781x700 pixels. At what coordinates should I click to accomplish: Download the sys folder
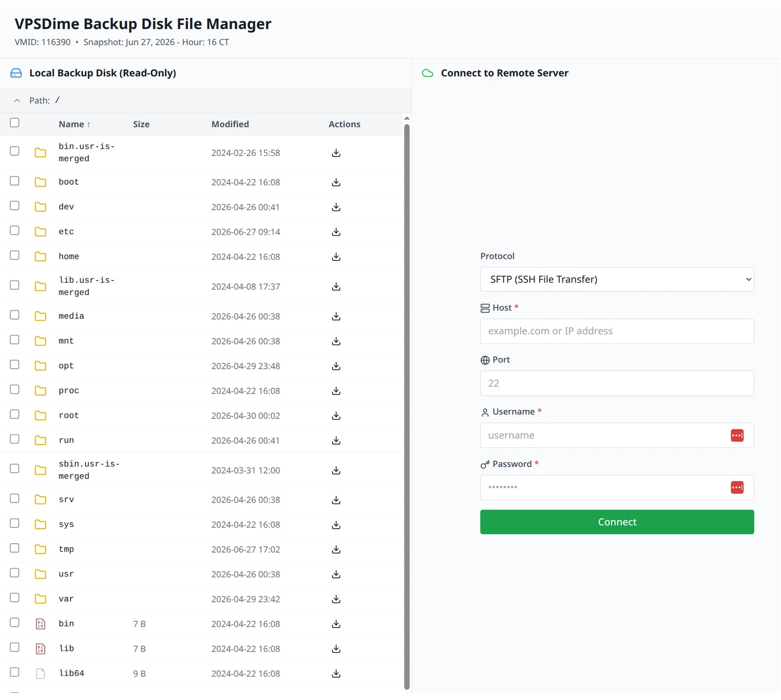pyautogui.click(x=336, y=525)
